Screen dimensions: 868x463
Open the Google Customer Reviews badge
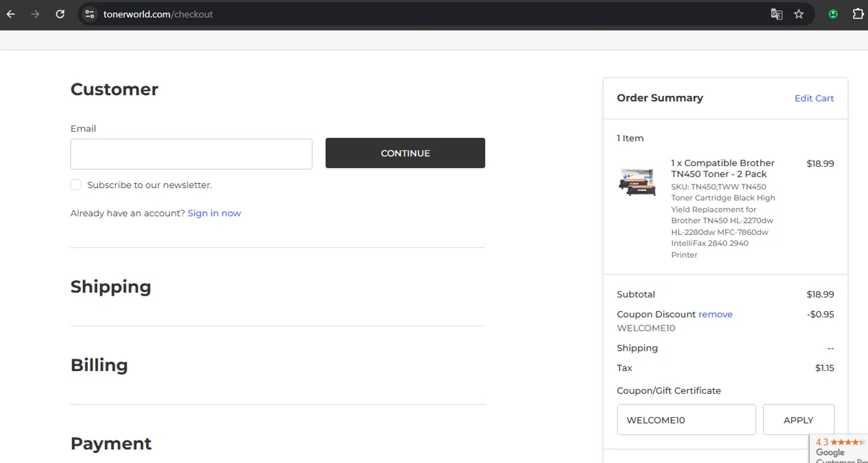840,449
